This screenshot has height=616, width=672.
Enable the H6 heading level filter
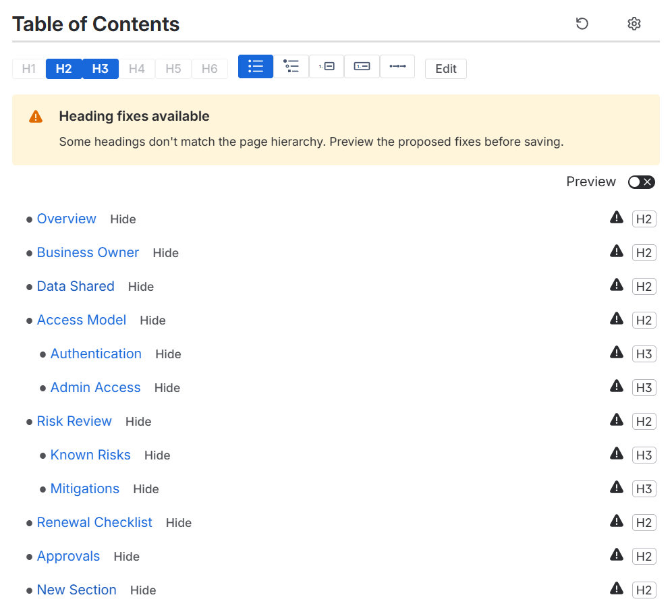tap(210, 69)
